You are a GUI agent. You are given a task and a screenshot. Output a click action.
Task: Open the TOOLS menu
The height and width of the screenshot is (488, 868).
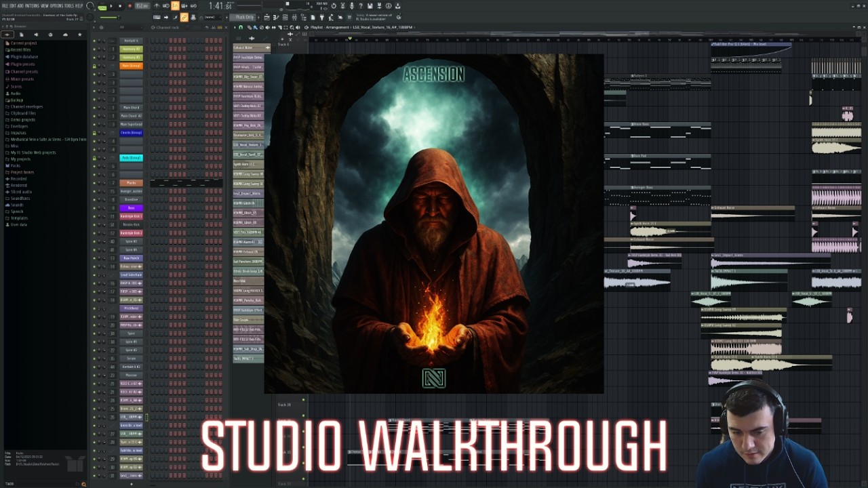[68, 5]
